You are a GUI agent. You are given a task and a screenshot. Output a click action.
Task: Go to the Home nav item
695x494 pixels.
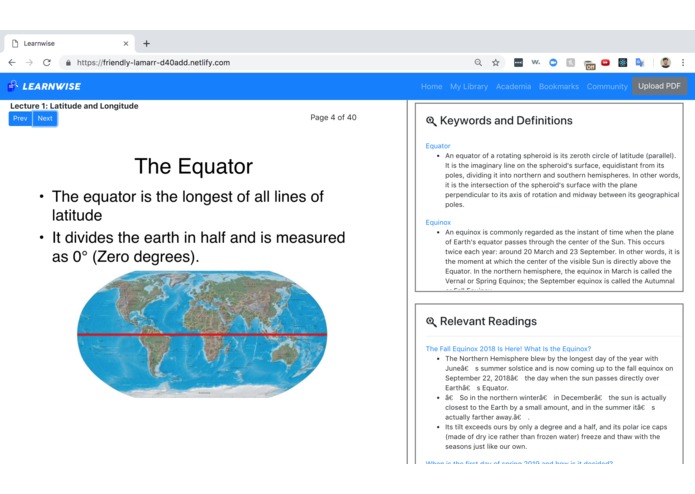(431, 86)
